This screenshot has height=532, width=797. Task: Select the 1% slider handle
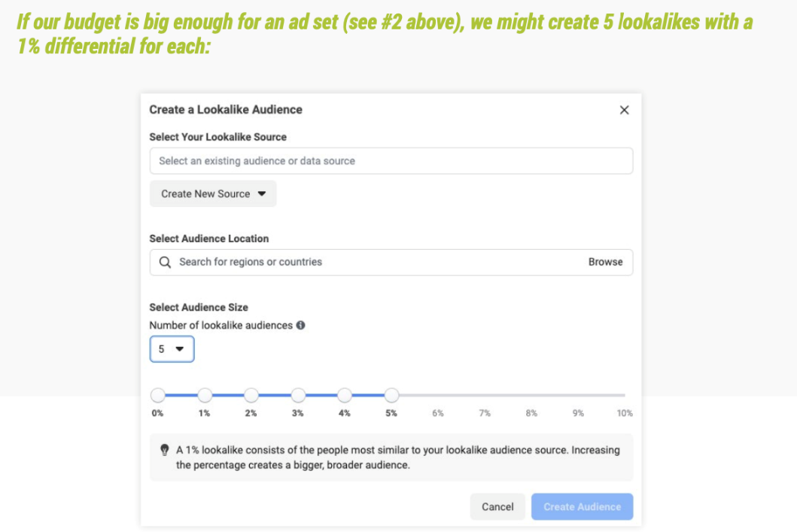205,395
